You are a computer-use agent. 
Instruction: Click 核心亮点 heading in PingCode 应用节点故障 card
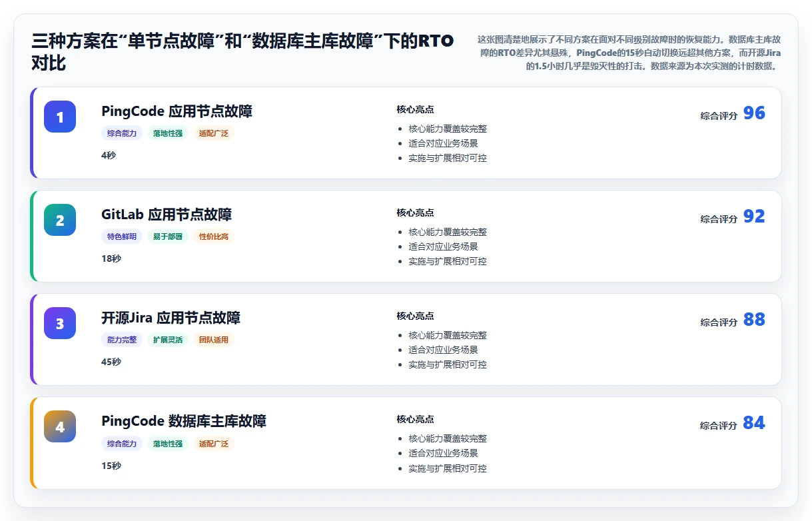(x=415, y=109)
